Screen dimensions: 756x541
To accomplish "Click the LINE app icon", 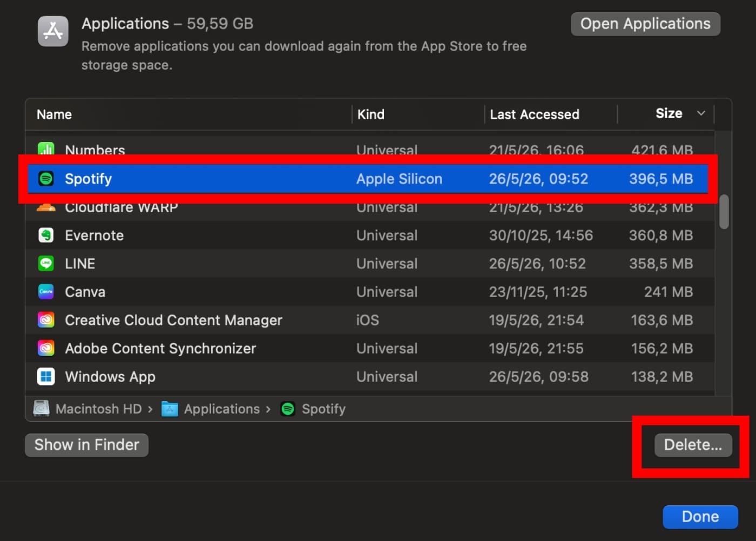I will tap(46, 263).
